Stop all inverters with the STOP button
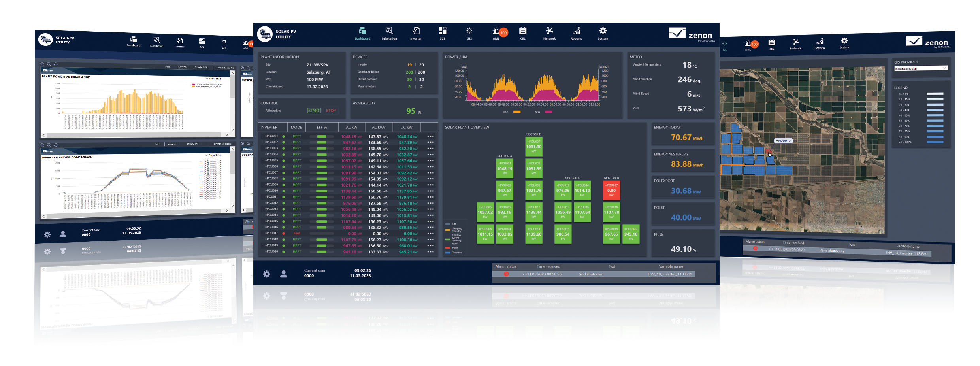Image resolution: width=980 pixels, height=366 pixels. coord(331,111)
